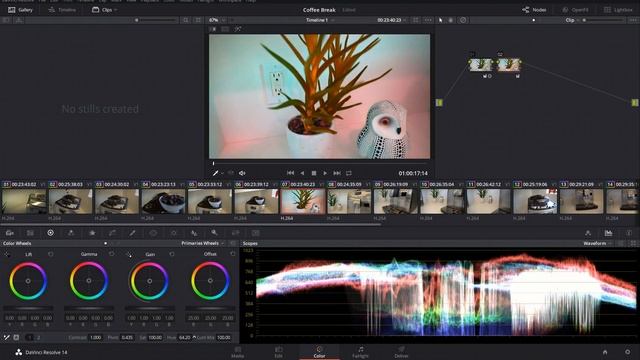Pick white point beside Gain
The width and height of the screenshot is (640, 360).
129,254
